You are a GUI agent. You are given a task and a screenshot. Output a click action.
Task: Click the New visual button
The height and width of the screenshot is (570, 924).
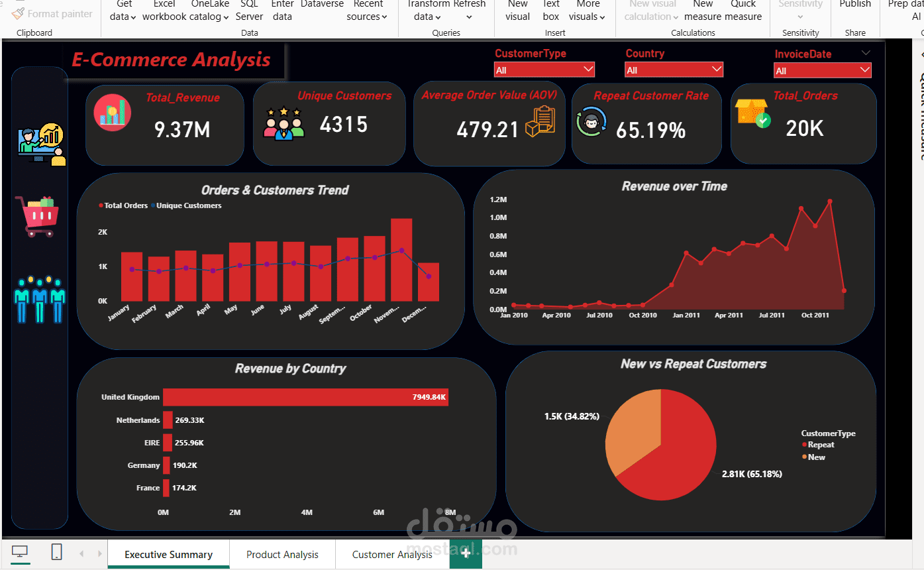517,11
